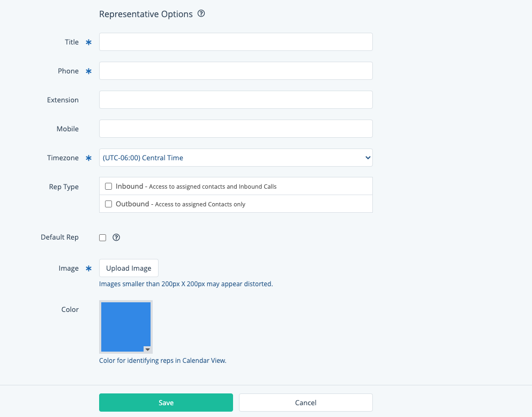Click the help icon next to Default Rep
The width and height of the screenshot is (532, 417).
pyautogui.click(x=116, y=237)
